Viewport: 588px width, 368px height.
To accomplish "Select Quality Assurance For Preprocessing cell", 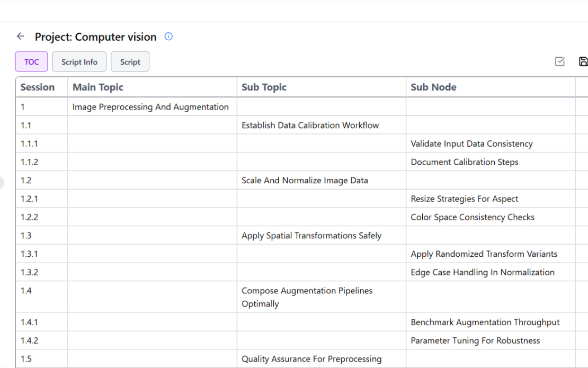I will pyautogui.click(x=322, y=358).
